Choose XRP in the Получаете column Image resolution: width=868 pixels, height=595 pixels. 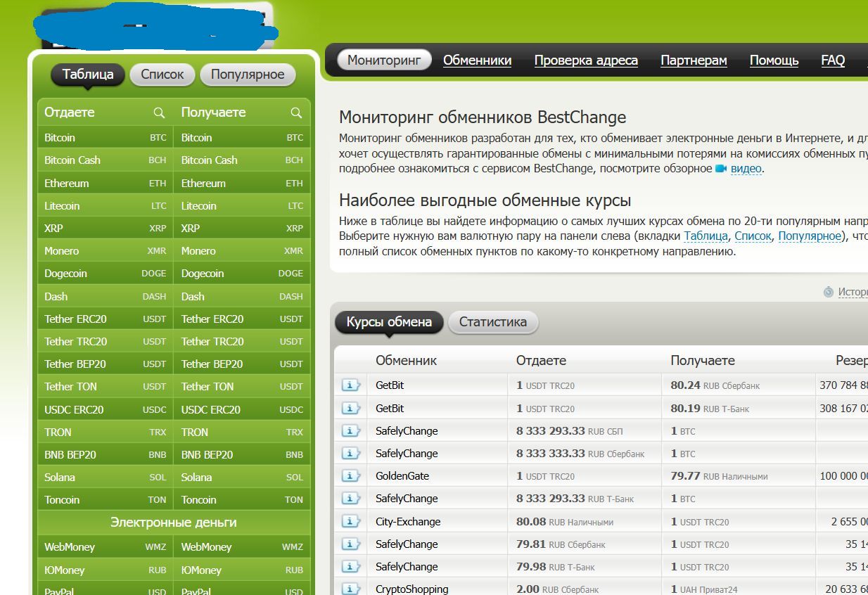coord(242,228)
